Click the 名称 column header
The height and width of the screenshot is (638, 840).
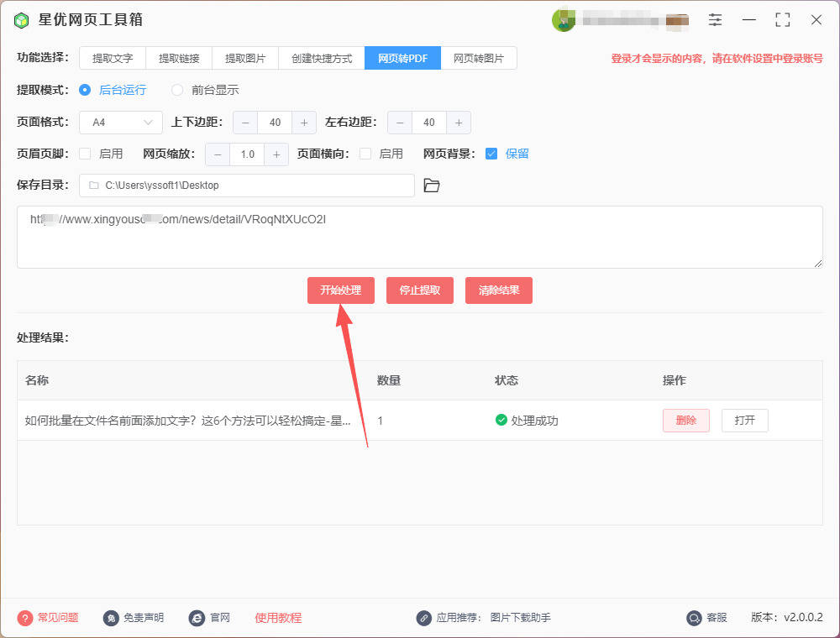37,380
